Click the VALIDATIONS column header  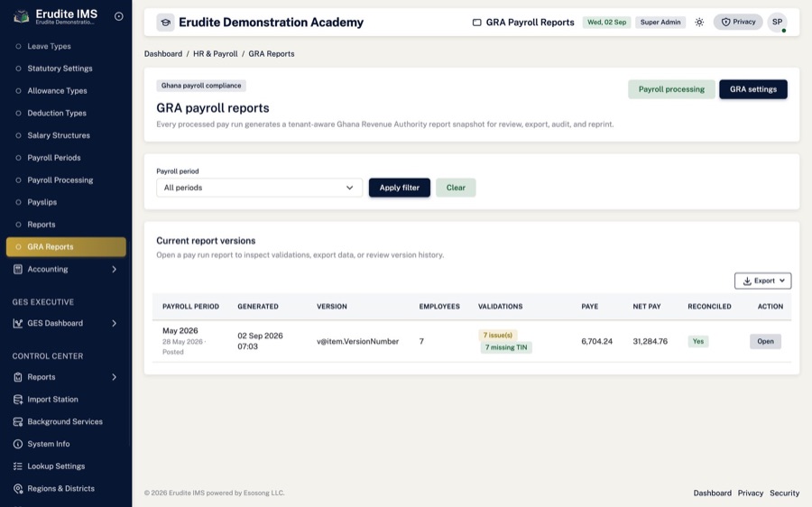(x=500, y=307)
